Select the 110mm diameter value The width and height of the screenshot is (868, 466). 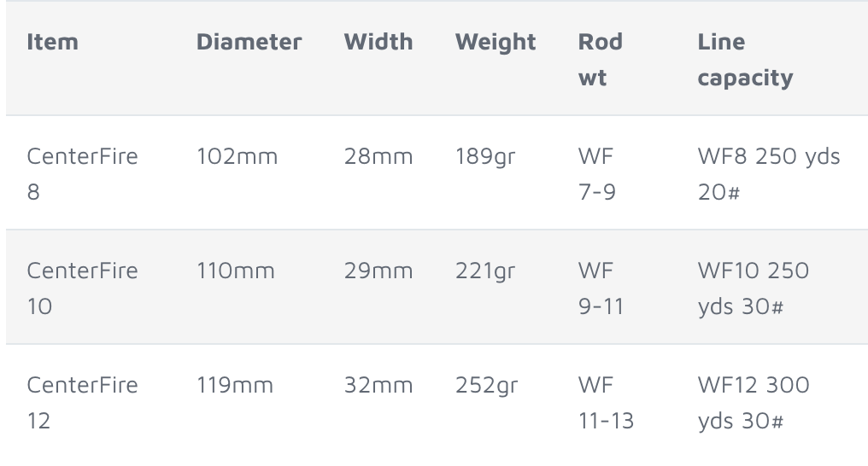pos(236,271)
